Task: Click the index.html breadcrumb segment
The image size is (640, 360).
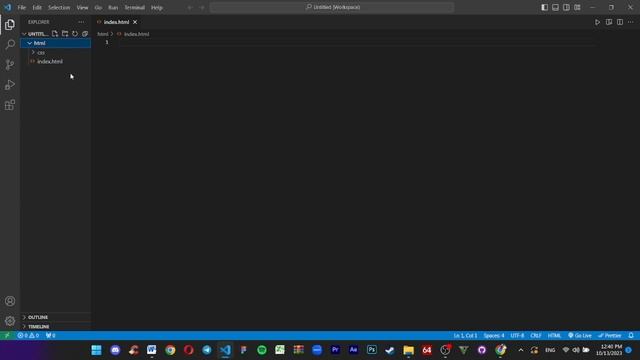Action: coord(133,34)
